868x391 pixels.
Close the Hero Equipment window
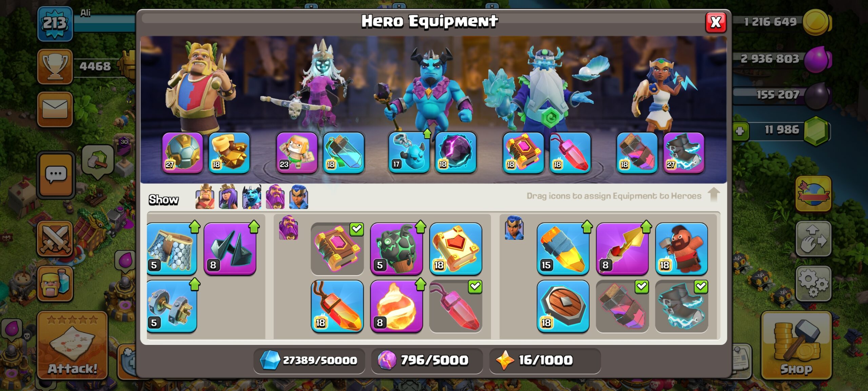tap(715, 23)
